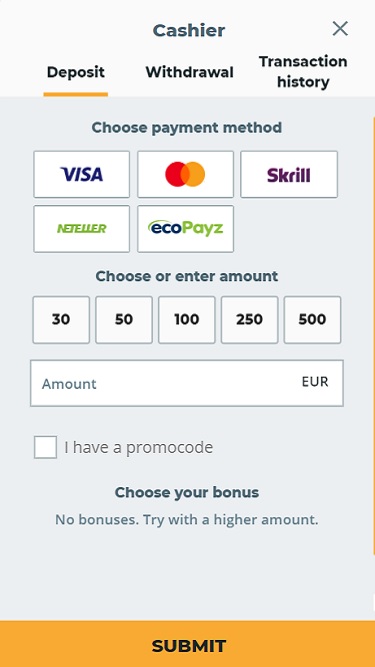The width and height of the screenshot is (375, 667).
Task: Select the VISA payment method
Action: click(82, 174)
